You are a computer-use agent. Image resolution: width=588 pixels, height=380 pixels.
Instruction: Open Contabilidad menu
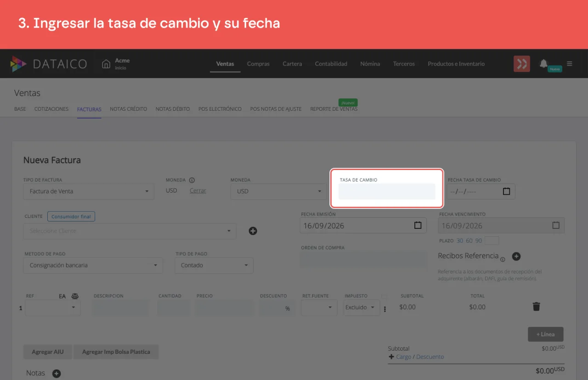331,64
